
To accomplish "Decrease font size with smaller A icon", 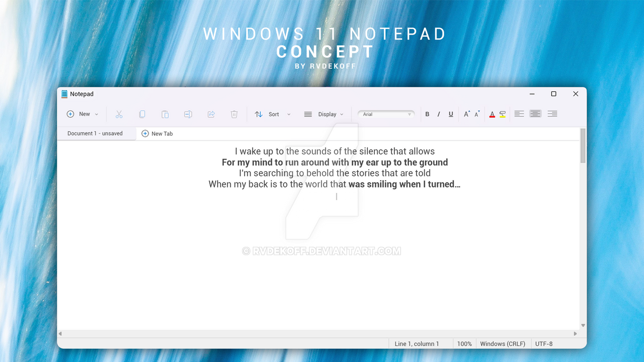I will pyautogui.click(x=477, y=114).
